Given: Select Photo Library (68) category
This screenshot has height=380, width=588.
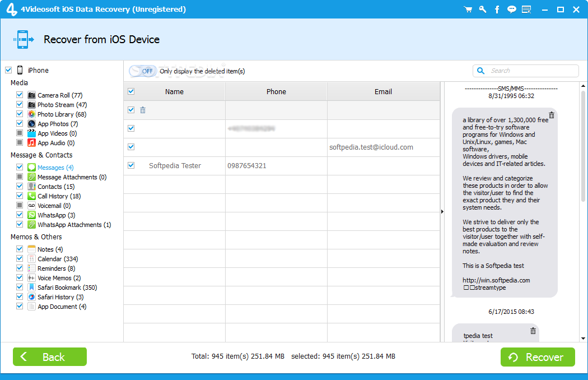Looking at the screenshot, I should [62, 114].
